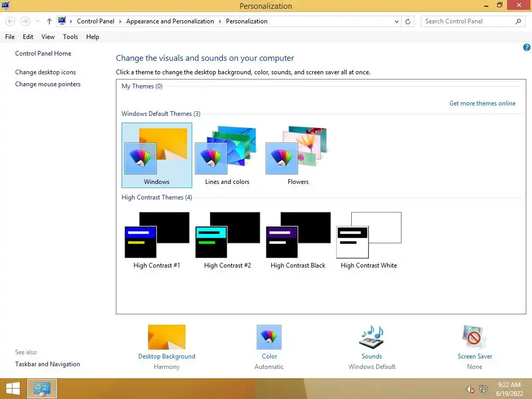
Task: Expand arrow before Control Panel breadcrumb
Action: 71,21
